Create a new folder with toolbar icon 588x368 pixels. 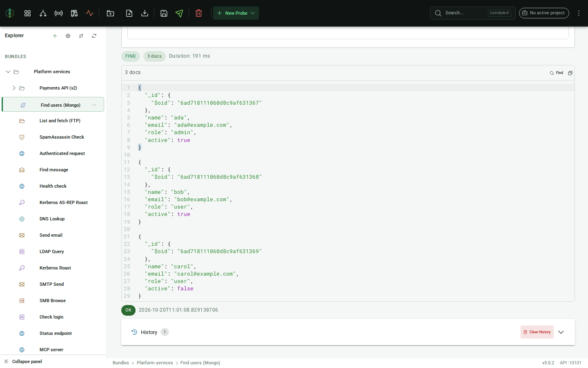(110, 13)
